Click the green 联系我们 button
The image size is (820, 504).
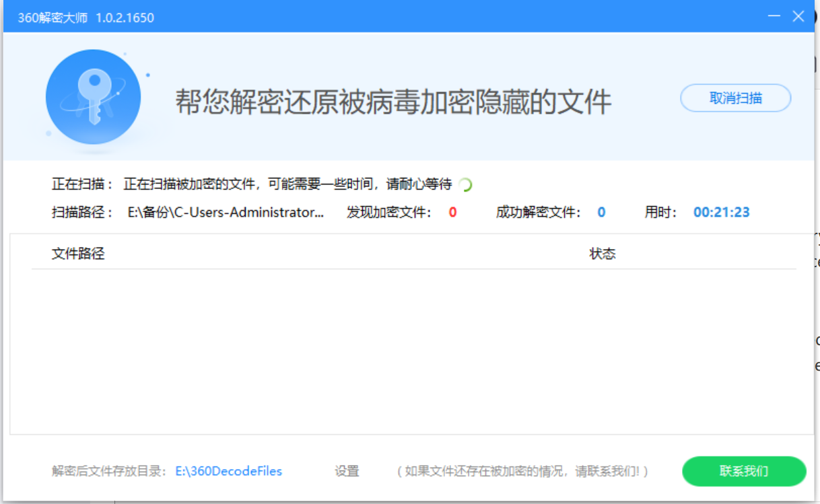[743, 471]
